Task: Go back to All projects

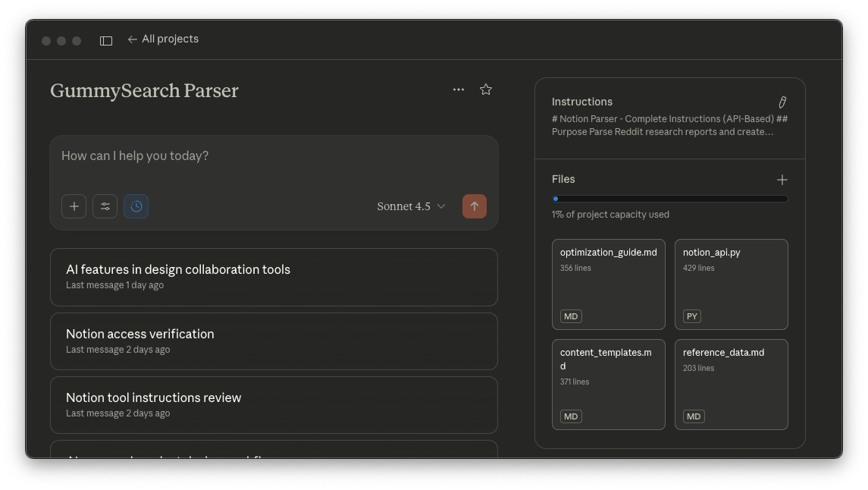Action: tap(163, 39)
